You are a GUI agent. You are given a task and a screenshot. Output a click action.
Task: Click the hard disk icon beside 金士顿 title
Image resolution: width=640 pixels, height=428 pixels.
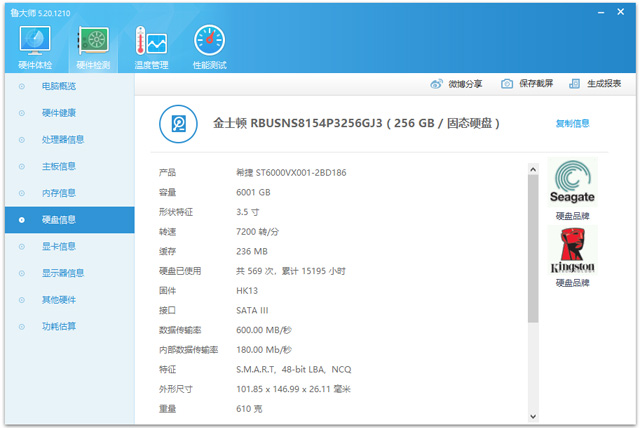[x=178, y=124]
